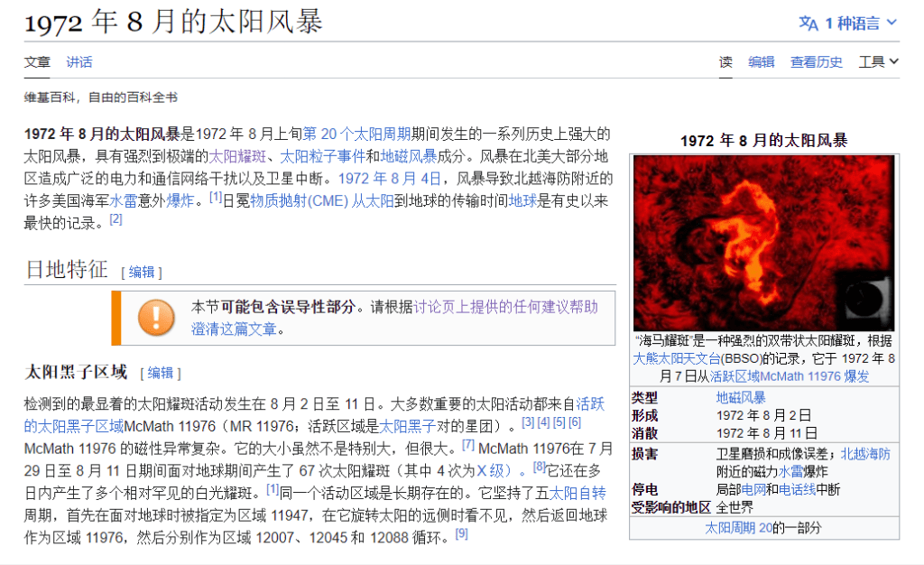Follow the 太阳自转 link
Image resolution: width=924 pixels, height=565 pixels.
[577, 494]
